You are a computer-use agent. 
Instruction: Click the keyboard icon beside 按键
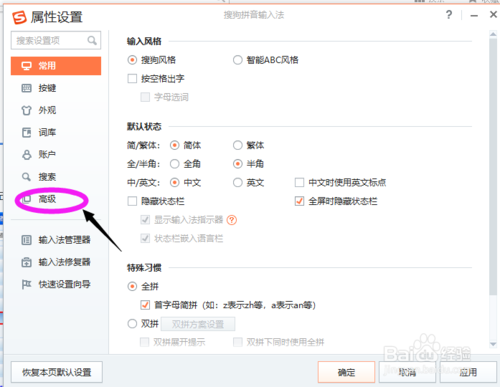pos(26,88)
